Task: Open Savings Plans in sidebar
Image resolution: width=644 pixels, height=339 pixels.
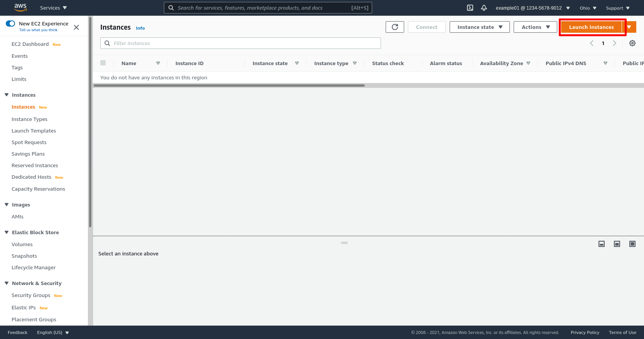Action: click(28, 154)
